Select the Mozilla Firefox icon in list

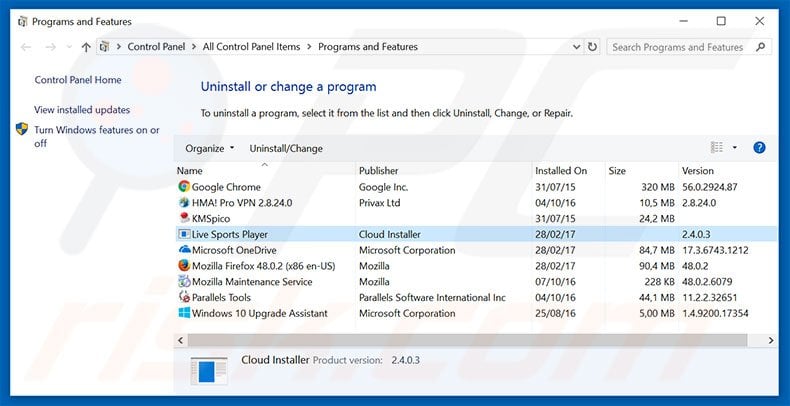pos(184,266)
